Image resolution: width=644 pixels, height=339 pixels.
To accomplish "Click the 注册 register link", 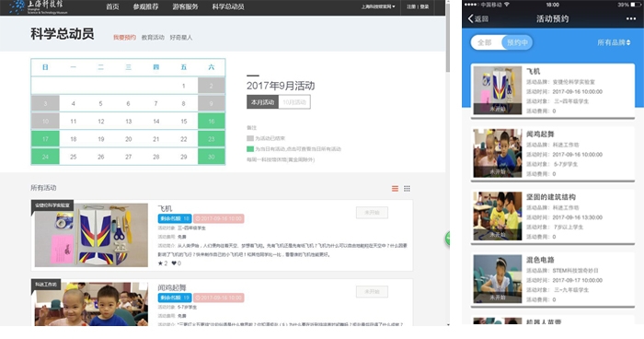I will coord(410,6).
